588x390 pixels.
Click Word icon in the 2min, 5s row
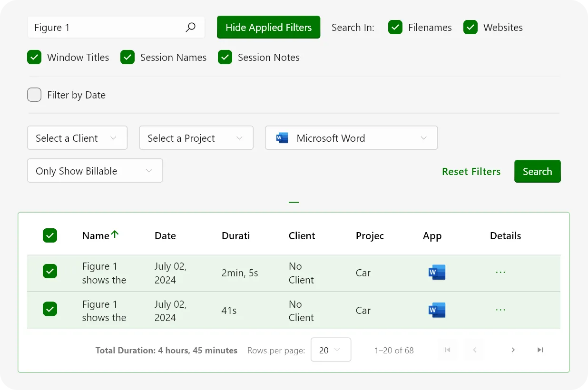[x=437, y=273]
